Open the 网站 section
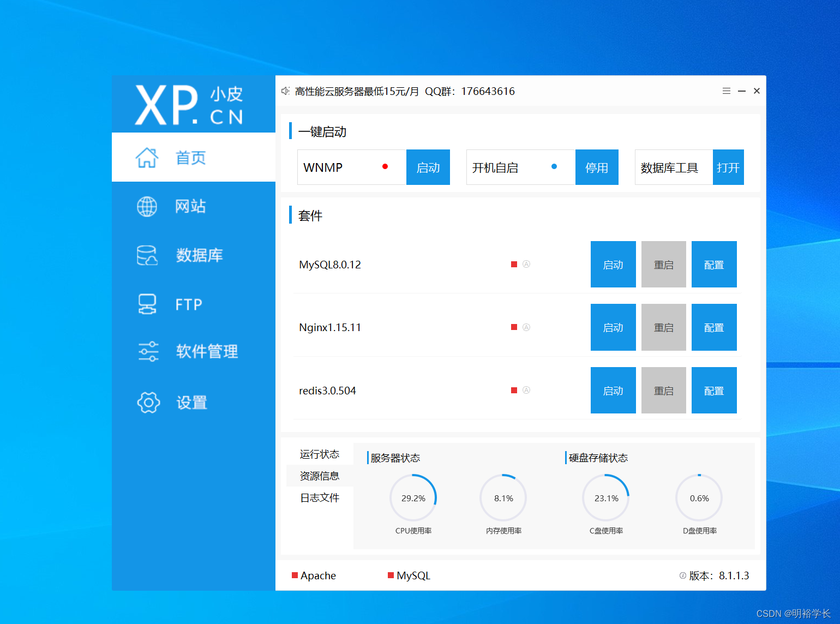Screen dimensions: 840x624 193,206
